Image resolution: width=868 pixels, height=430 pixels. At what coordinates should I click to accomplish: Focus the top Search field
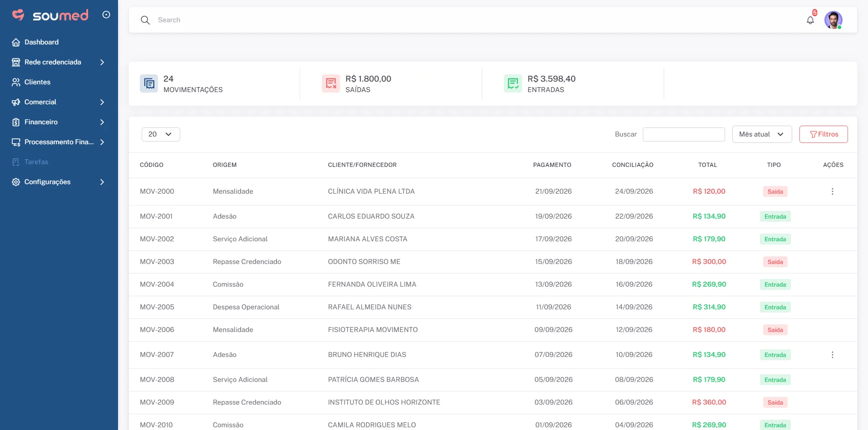[477, 20]
